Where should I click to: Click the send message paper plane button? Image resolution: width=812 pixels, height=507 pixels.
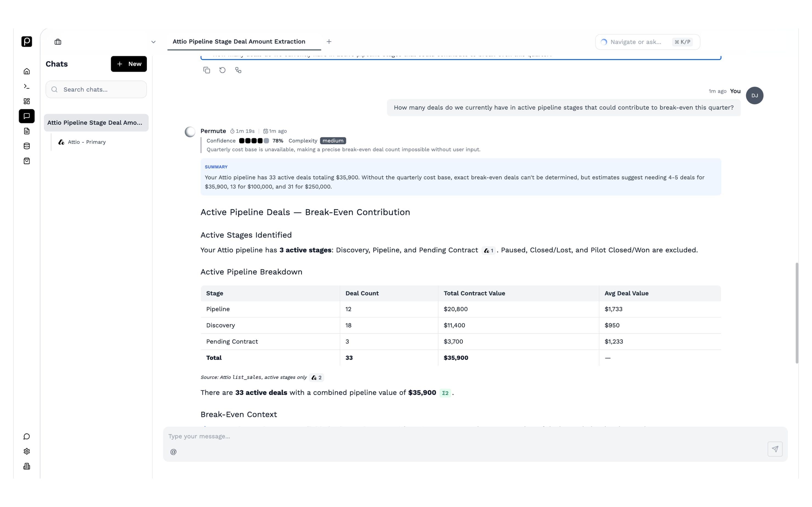pos(775,449)
